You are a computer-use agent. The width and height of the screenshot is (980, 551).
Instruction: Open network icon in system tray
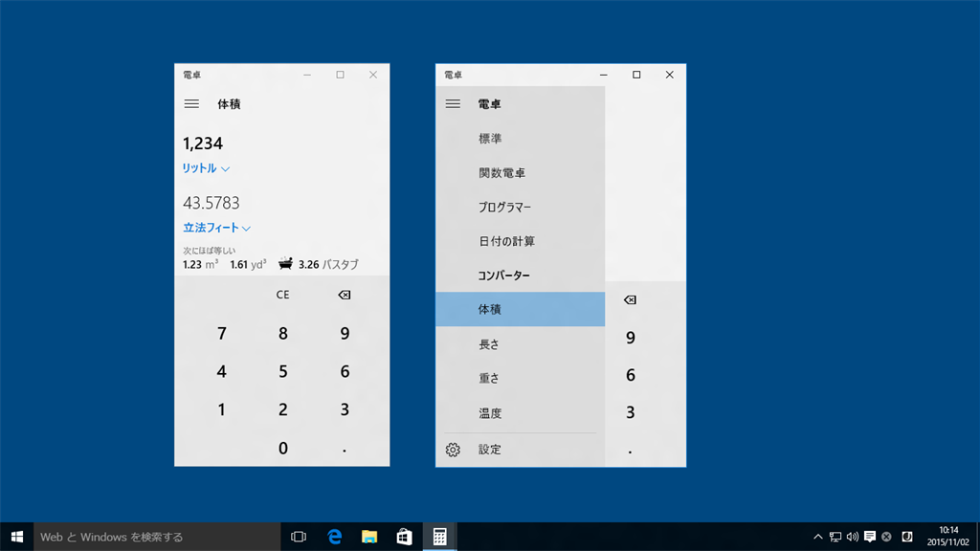pyautogui.click(x=835, y=537)
